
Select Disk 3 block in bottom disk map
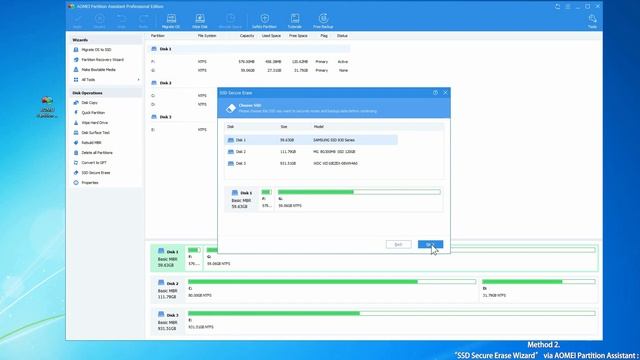(168, 321)
